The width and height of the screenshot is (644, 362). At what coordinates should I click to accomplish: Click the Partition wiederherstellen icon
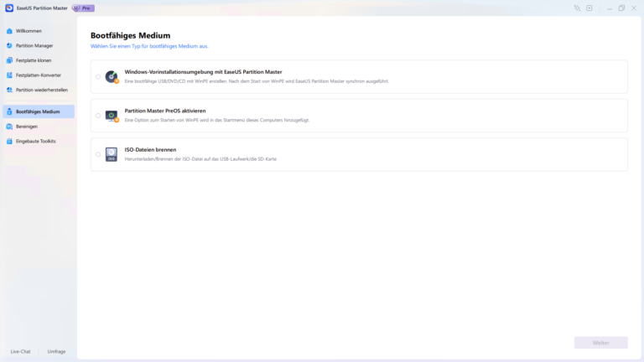click(9, 90)
